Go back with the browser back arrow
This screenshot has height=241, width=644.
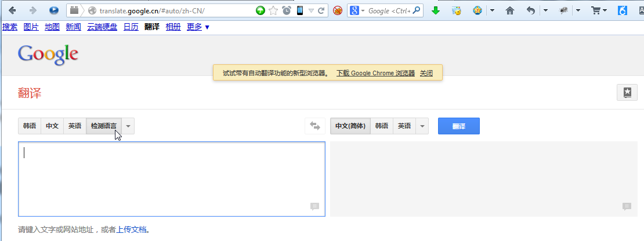coord(12,10)
